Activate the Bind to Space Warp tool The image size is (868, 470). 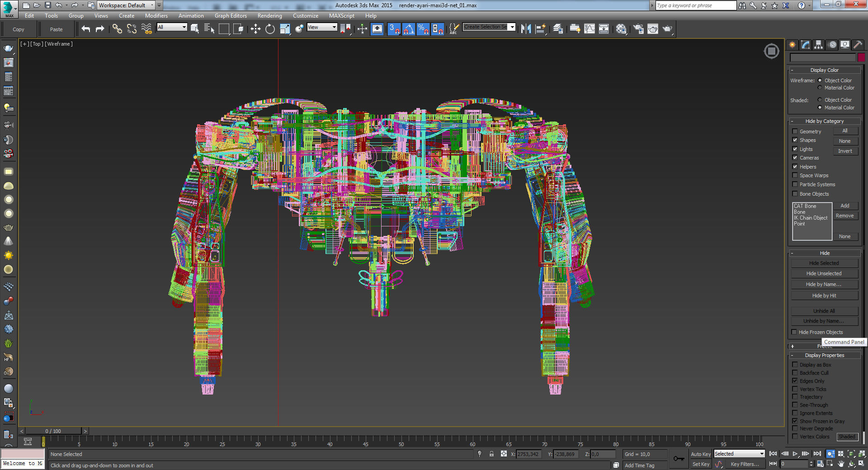point(146,29)
